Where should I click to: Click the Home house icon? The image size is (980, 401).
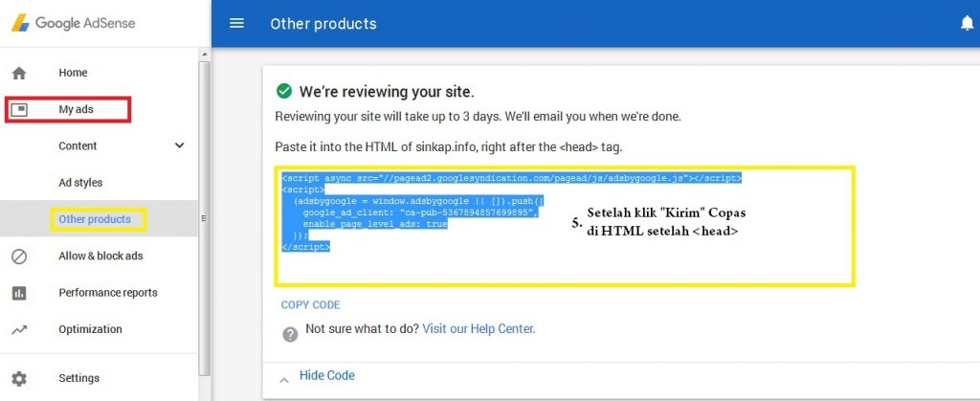click(x=19, y=73)
